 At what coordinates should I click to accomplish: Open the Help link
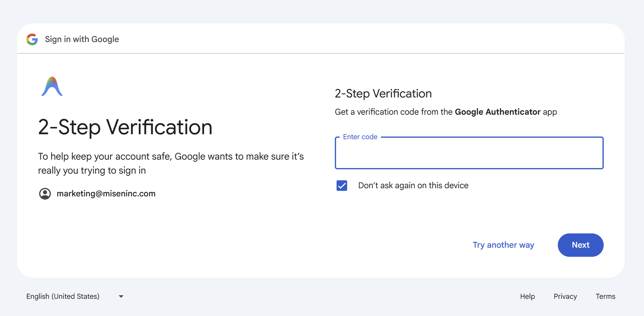(x=527, y=296)
